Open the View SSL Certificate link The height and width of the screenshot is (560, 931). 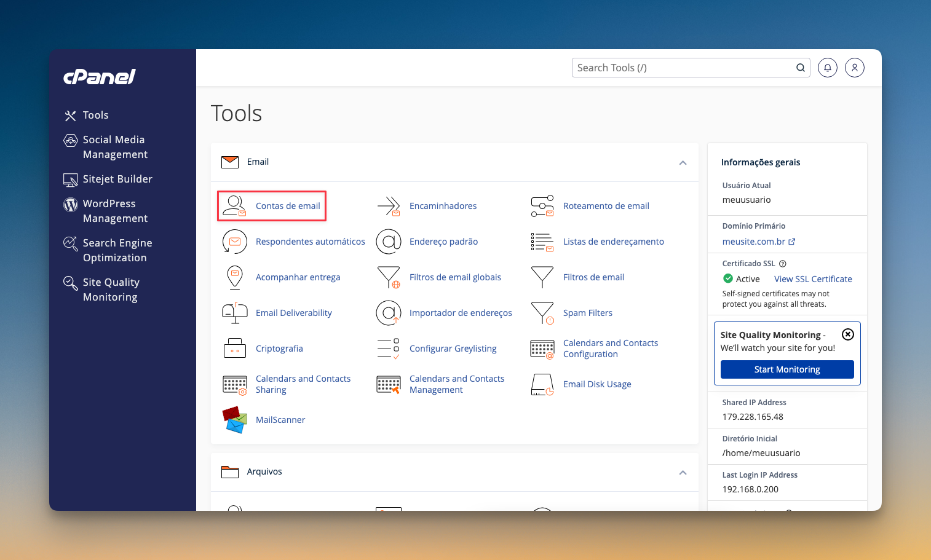point(812,279)
